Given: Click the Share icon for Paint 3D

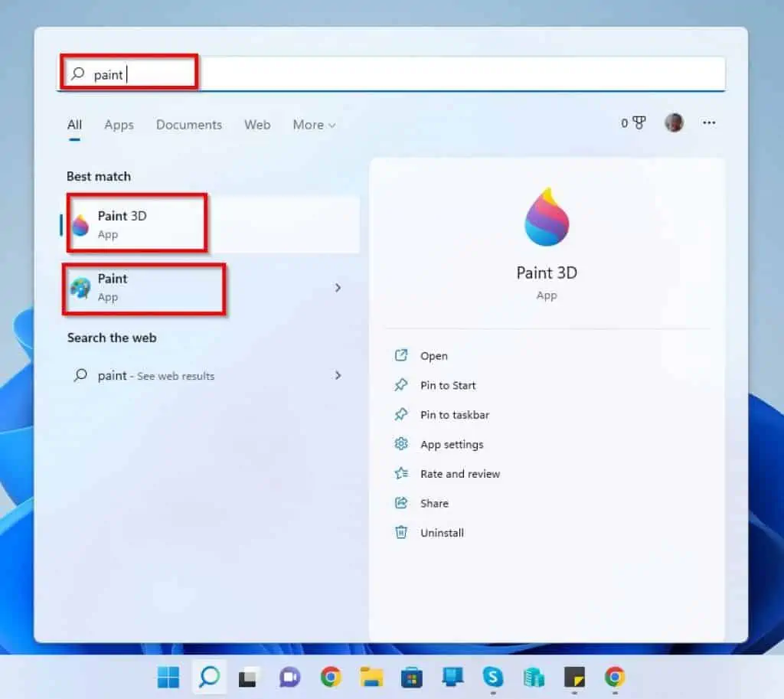Looking at the screenshot, I should [x=401, y=504].
